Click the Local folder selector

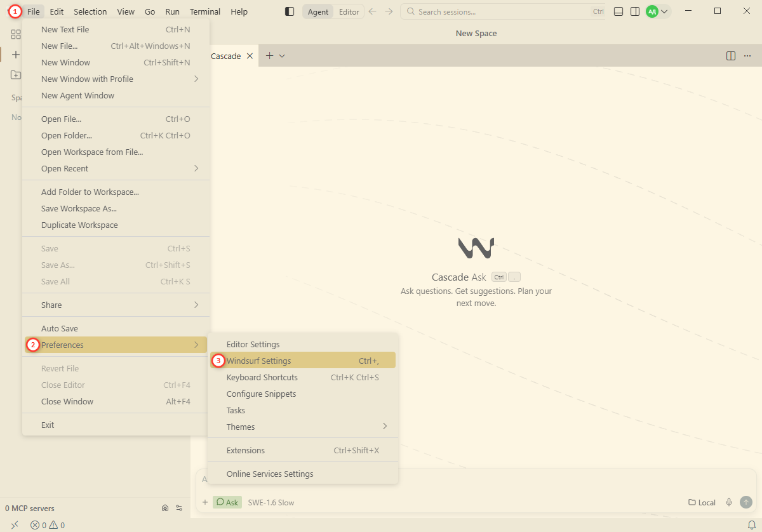[702, 502]
